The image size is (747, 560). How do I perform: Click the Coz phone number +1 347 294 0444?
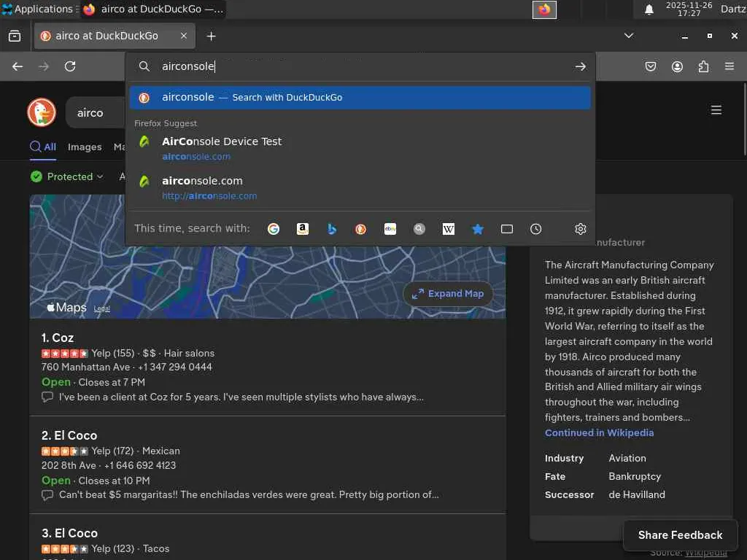(x=175, y=367)
